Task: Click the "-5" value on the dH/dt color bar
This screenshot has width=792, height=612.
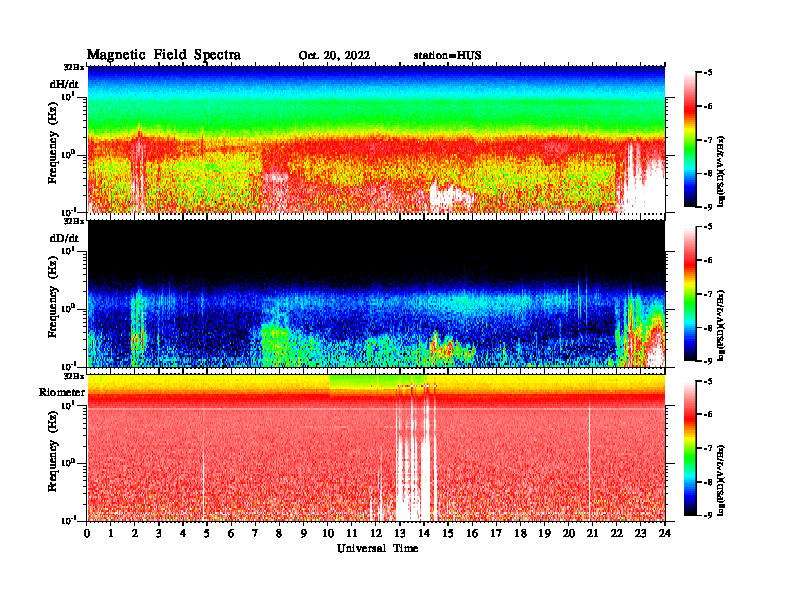Action: coord(707,73)
